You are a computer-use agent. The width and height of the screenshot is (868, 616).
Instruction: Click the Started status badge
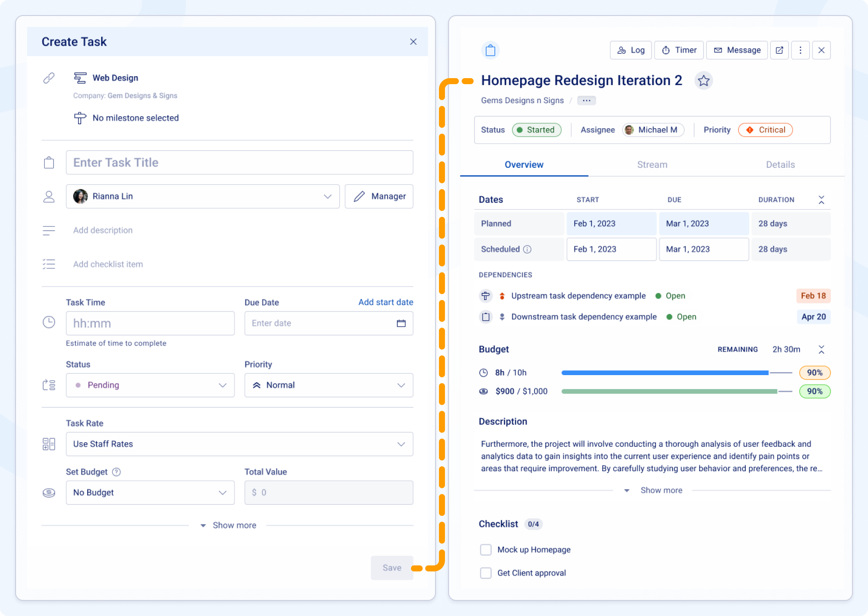click(536, 130)
